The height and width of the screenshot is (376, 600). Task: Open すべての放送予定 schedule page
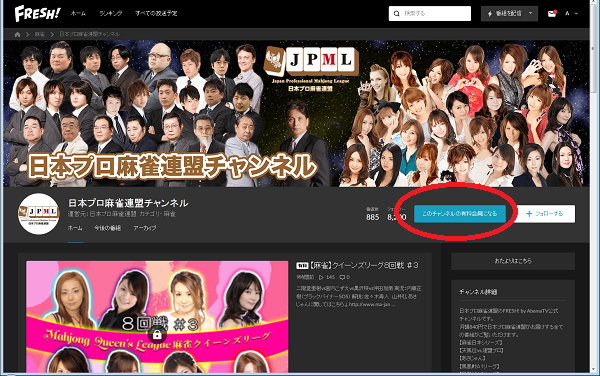pos(156,13)
